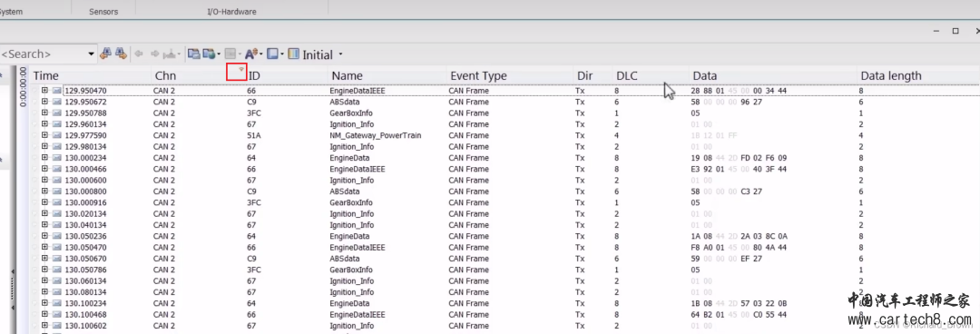This screenshot has width=980, height=334.
Task: Select data '1A 08 44 2D 2A 03 8C 0A'
Action: [x=740, y=236]
